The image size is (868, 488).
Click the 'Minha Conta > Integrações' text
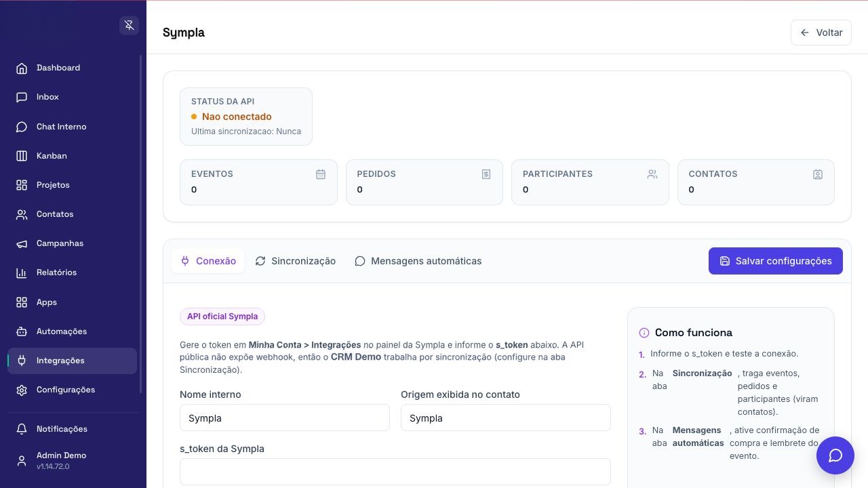tap(304, 345)
